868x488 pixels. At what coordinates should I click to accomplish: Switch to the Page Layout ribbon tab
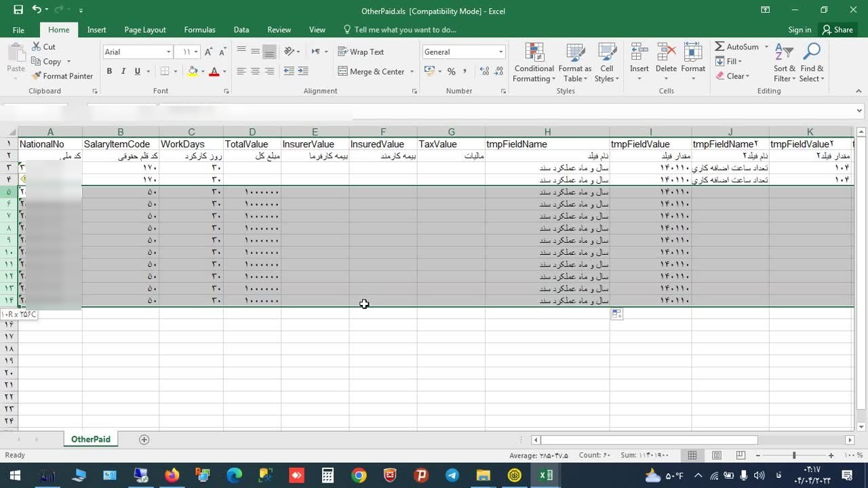145,30
